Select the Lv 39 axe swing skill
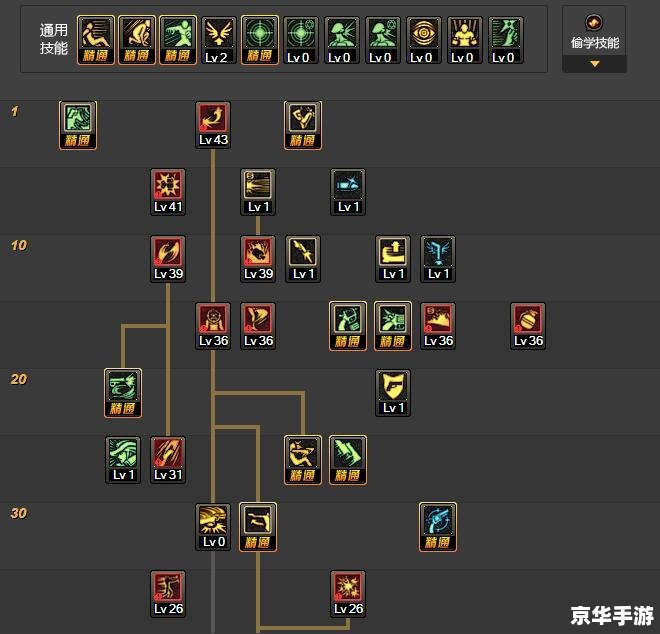This screenshot has width=660, height=634. coord(168,259)
